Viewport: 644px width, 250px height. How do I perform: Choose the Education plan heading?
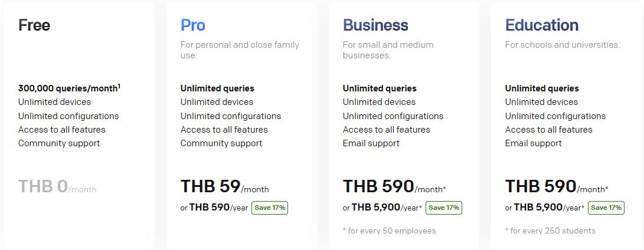(541, 25)
